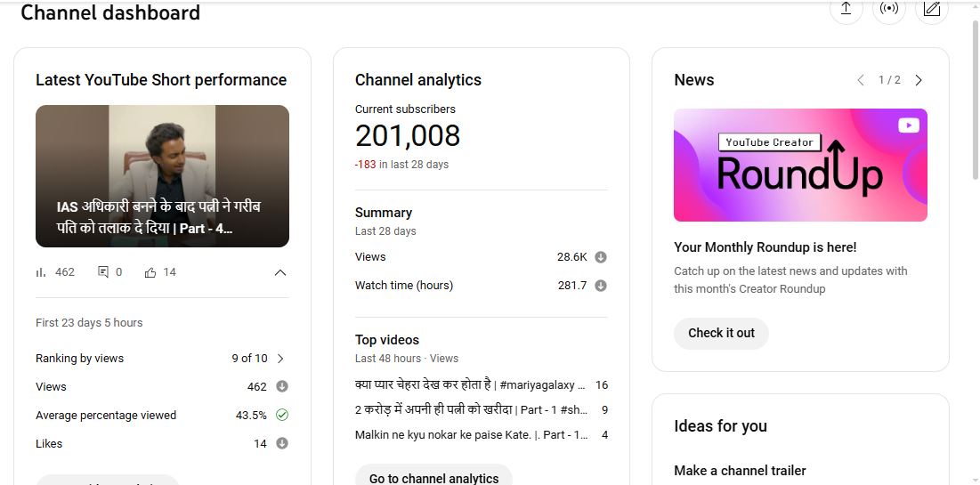Open the latest Short video thumbnail
Viewport: 980px width, 485px height.
(x=163, y=176)
